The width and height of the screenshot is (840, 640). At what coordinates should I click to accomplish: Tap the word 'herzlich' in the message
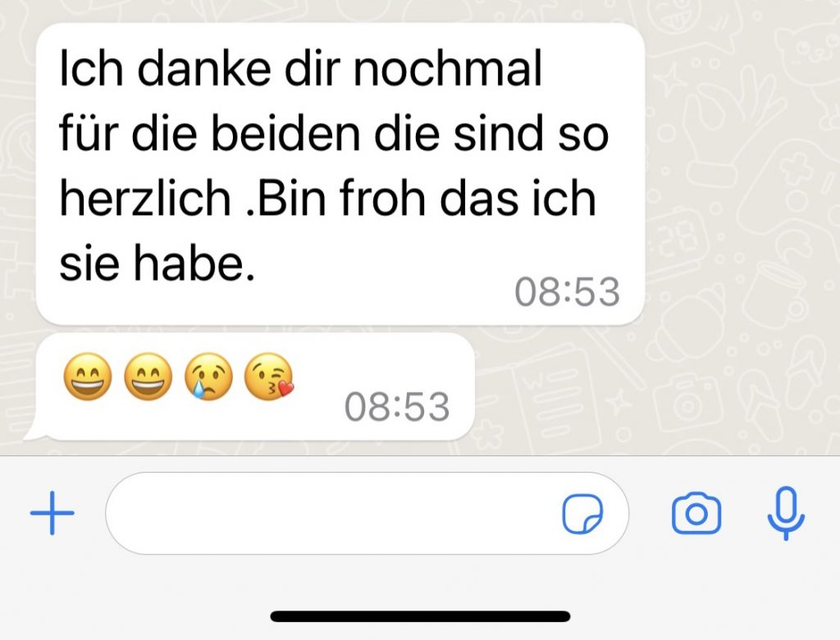pyautogui.click(x=145, y=199)
